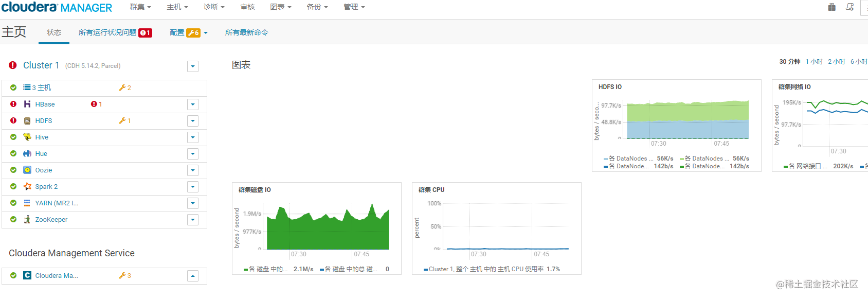Open the Spark 2 service link
This screenshot has width=868, height=299.
point(46,186)
